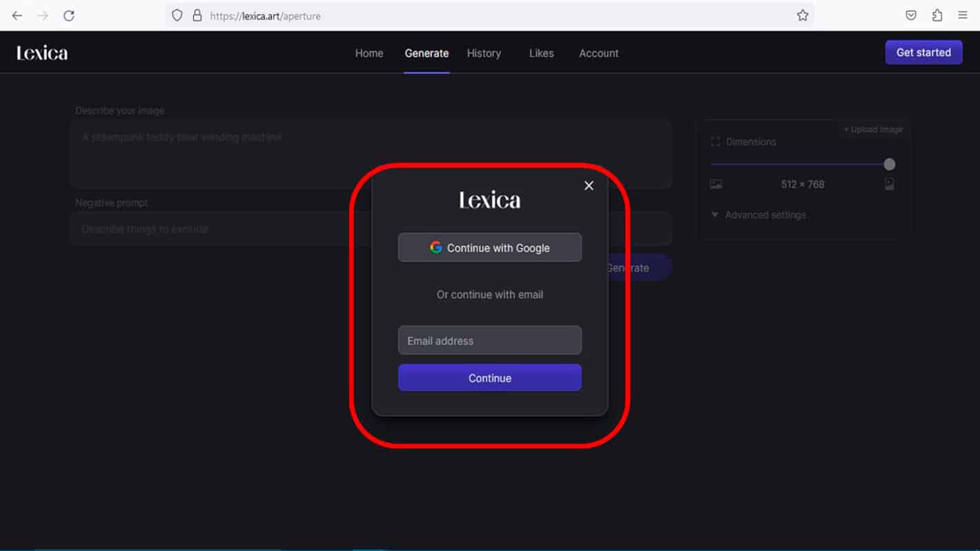Click the browser forward arrow
This screenshot has height=551, width=980.
(x=43, y=15)
